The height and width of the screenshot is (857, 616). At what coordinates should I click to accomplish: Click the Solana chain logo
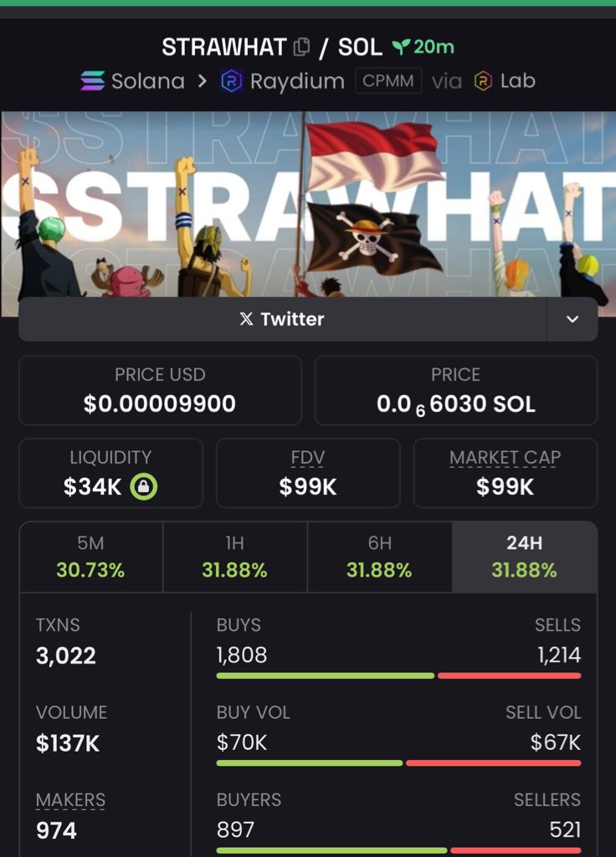[92, 81]
